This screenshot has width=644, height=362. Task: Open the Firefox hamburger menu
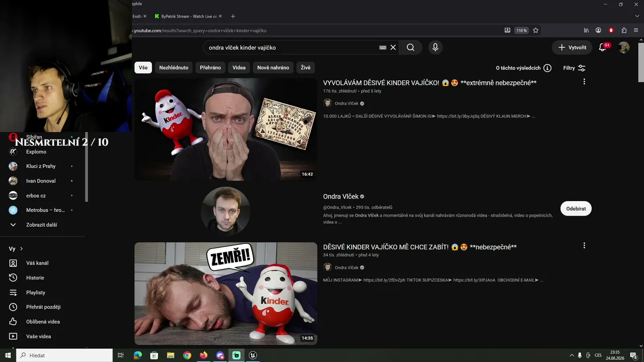636,30
